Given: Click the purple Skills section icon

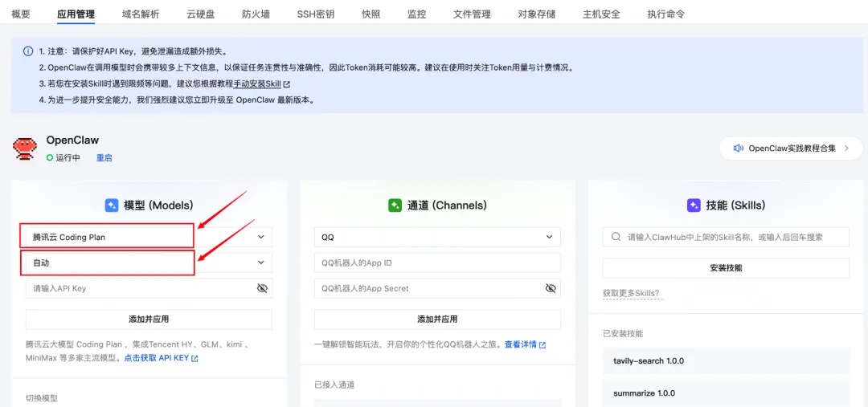Looking at the screenshot, I should click(x=694, y=206).
